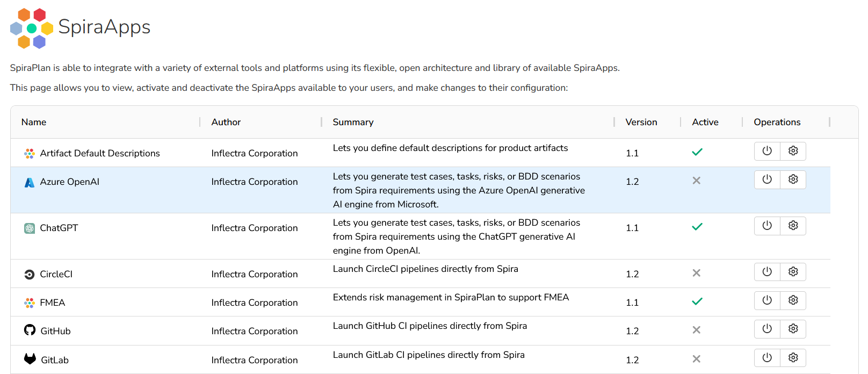Click the Active column header

tap(705, 123)
